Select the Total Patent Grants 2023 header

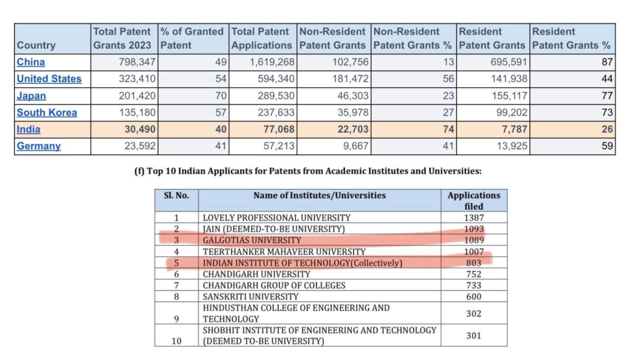point(122,38)
